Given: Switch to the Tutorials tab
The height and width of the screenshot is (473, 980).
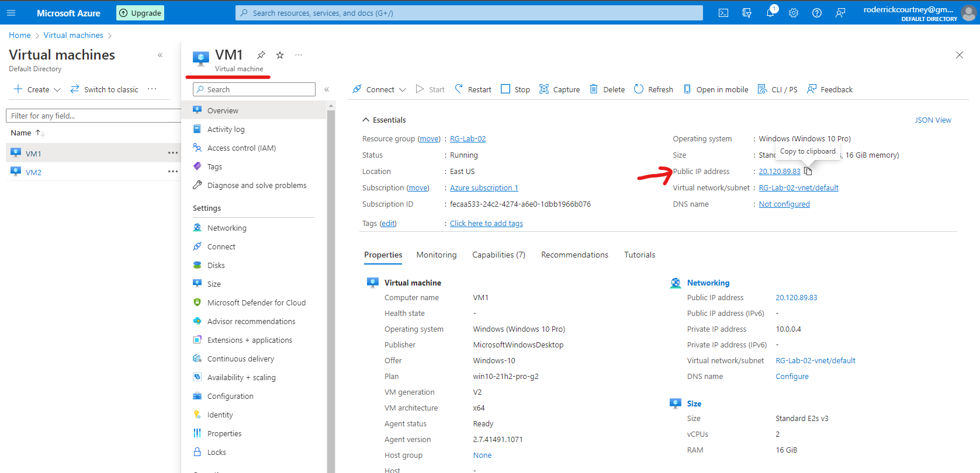Looking at the screenshot, I should tap(640, 255).
